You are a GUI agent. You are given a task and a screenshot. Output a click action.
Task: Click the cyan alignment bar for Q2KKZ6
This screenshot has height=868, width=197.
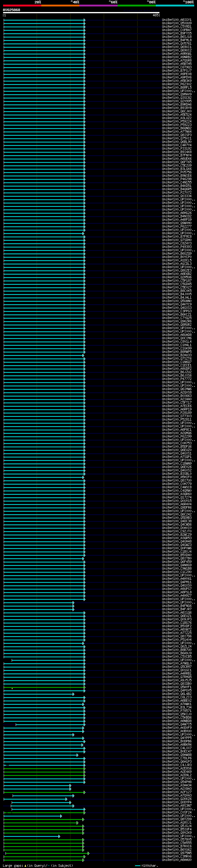pyautogui.click(x=35, y=799)
